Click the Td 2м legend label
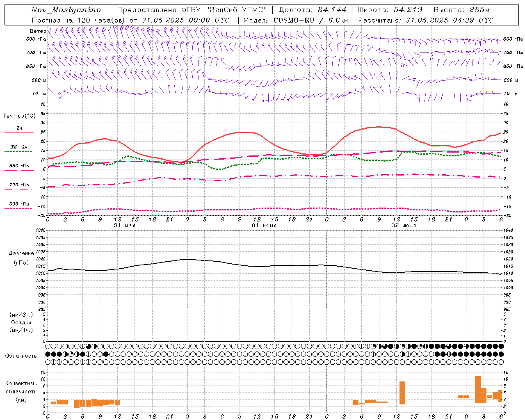525x420 pixels. [x=19, y=147]
